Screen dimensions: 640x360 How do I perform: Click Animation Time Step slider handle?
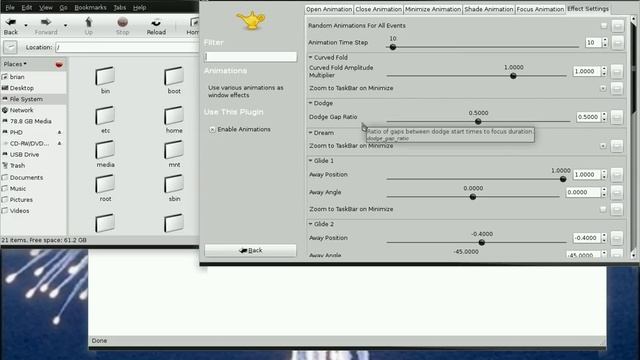(x=393, y=47)
